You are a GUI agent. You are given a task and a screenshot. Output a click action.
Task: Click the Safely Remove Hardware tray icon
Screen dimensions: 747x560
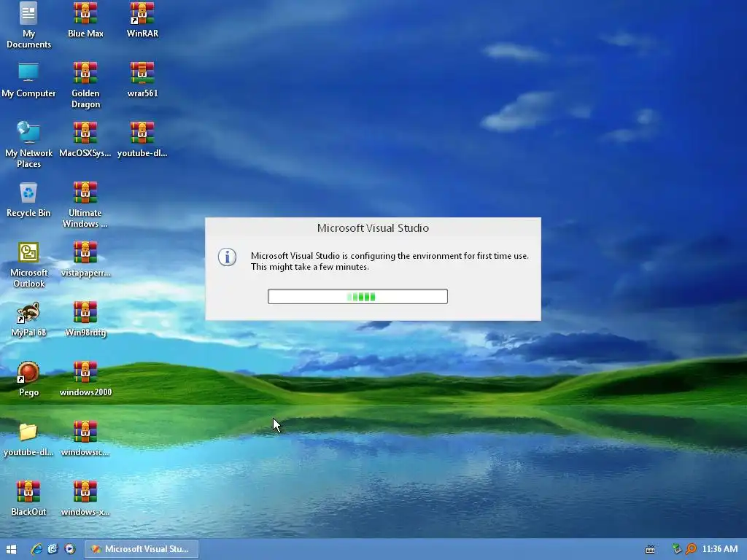click(677, 549)
